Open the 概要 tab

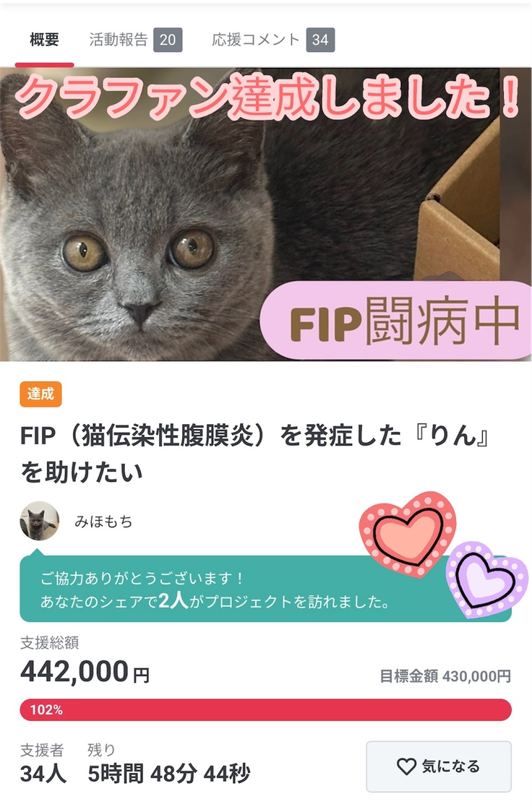[44, 40]
